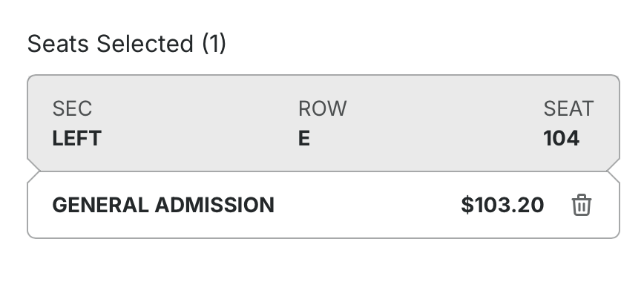Select the LEFT section value
This screenshot has height=282, width=644.
[77, 138]
